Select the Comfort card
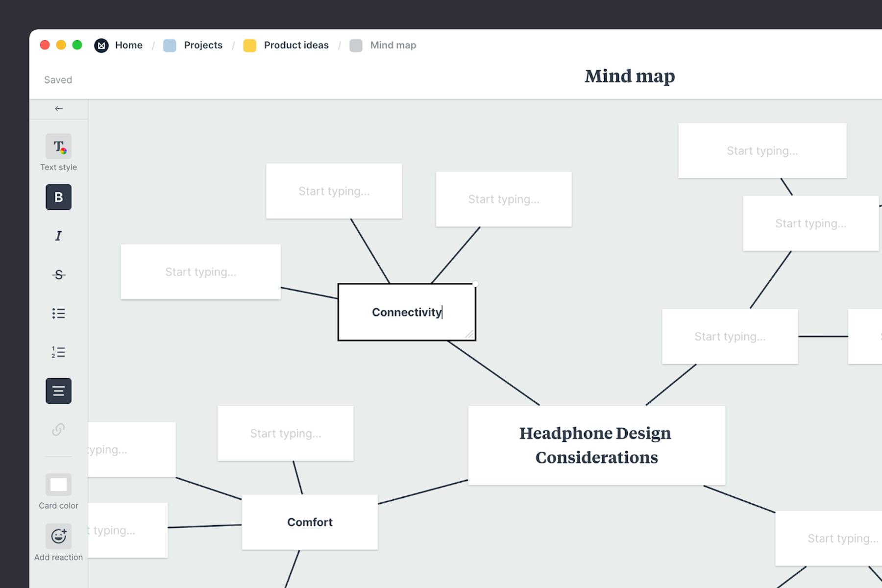 310,522
